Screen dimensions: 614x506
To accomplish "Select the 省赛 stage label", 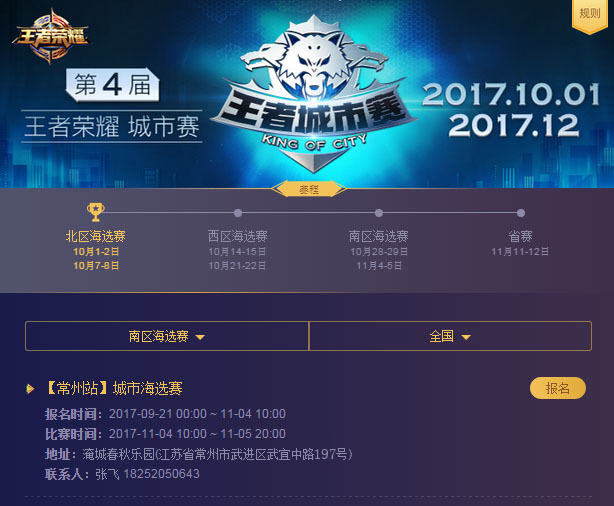I will click(x=520, y=236).
